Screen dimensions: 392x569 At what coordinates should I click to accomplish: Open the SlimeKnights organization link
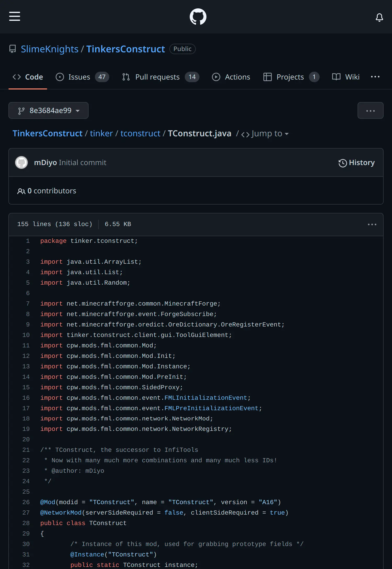[50, 49]
